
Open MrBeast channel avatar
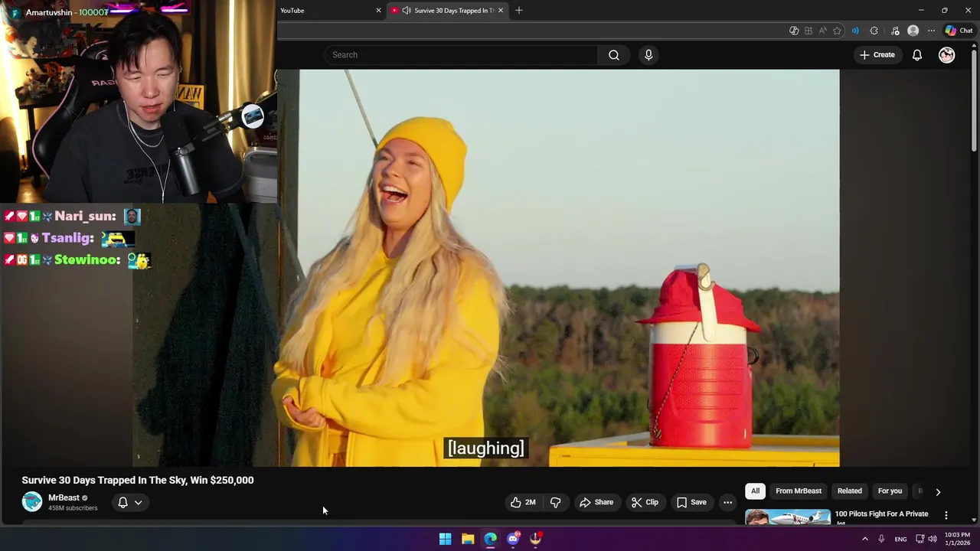tap(31, 502)
